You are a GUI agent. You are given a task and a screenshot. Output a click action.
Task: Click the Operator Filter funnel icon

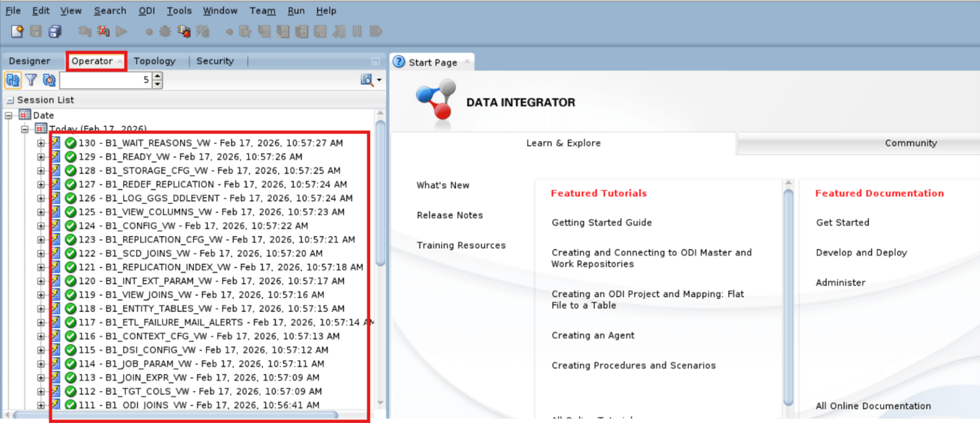[x=31, y=80]
